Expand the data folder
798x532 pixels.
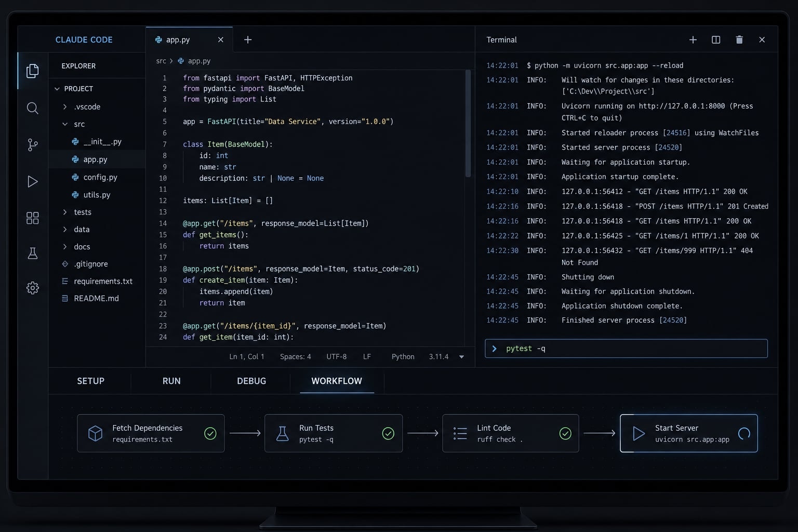coord(65,229)
